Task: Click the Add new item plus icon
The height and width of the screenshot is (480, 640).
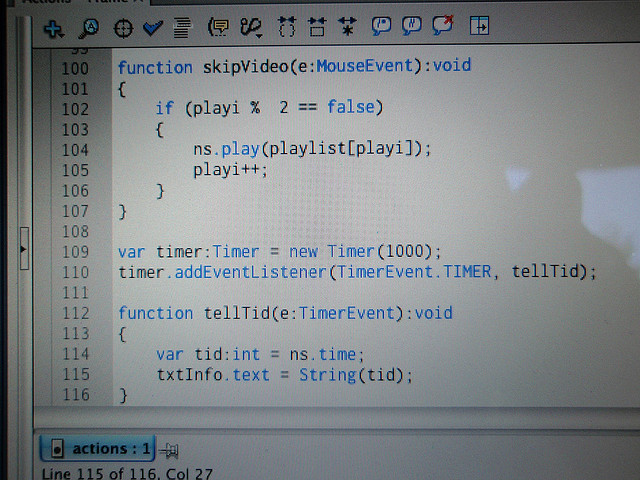Action: (x=53, y=29)
